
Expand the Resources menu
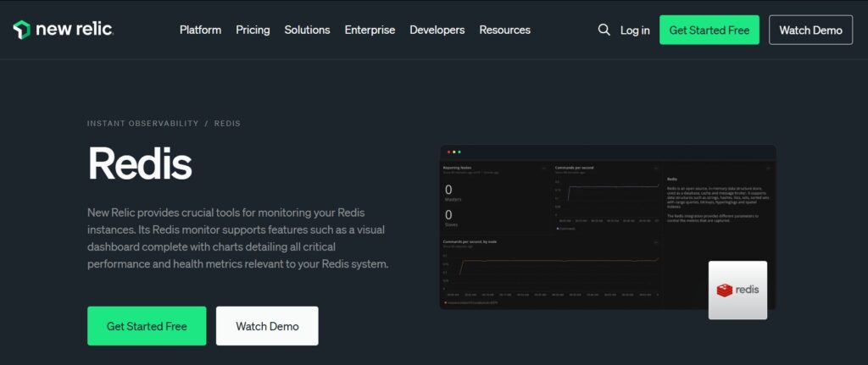click(504, 30)
